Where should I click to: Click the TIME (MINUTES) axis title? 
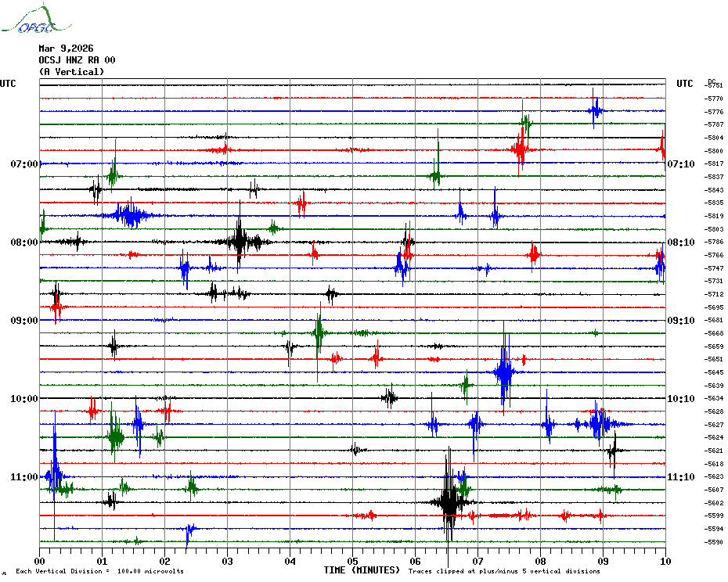click(362, 570)
